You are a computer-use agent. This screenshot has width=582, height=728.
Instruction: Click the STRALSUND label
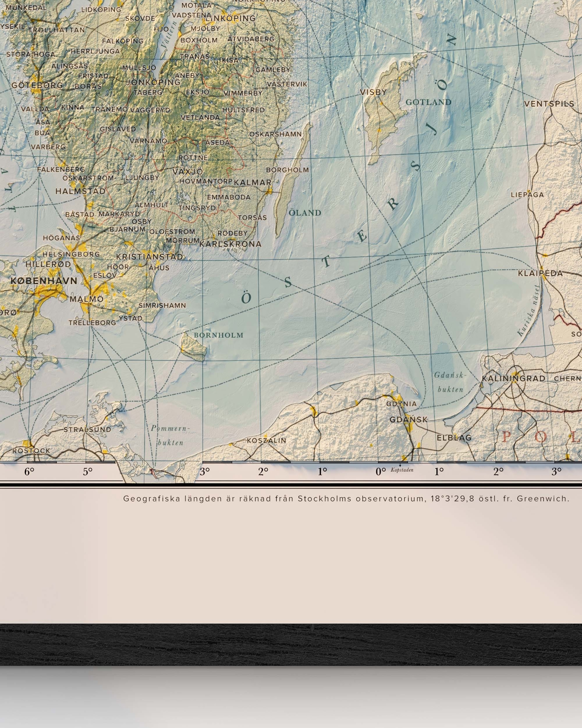pyautogui.click(x=87, y=430)
